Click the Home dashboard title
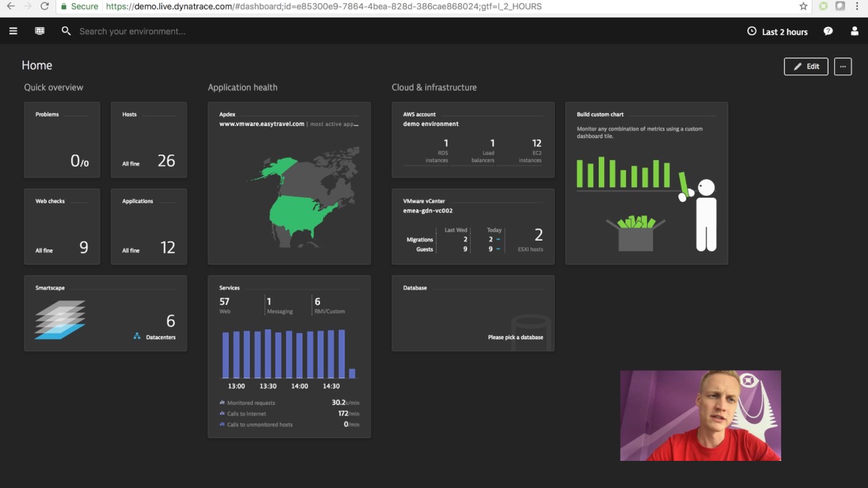Screen dimensions: 868x488 (37, 66)
